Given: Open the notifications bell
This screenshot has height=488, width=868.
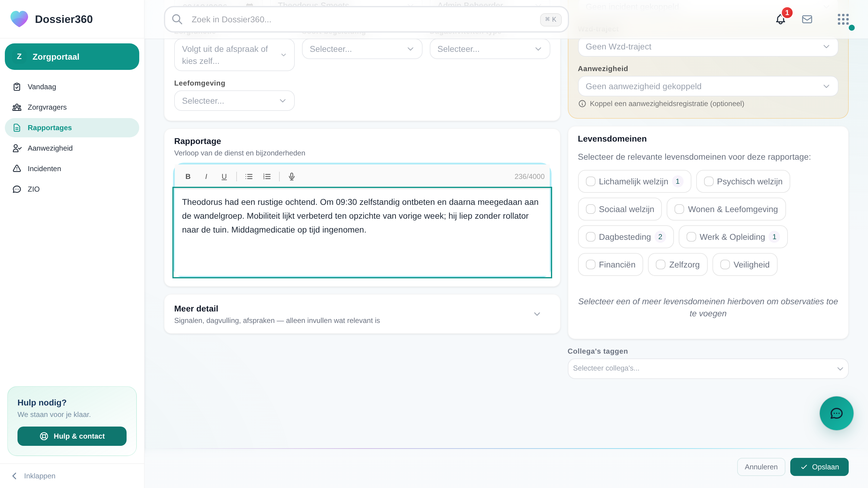Looking at the screenshot, I should (x=780, y=20).
